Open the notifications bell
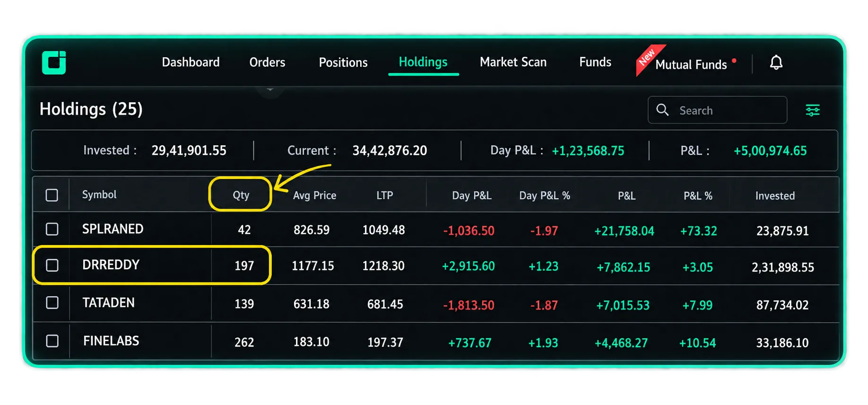The image size is (868, 405). (x=776, y=62)
